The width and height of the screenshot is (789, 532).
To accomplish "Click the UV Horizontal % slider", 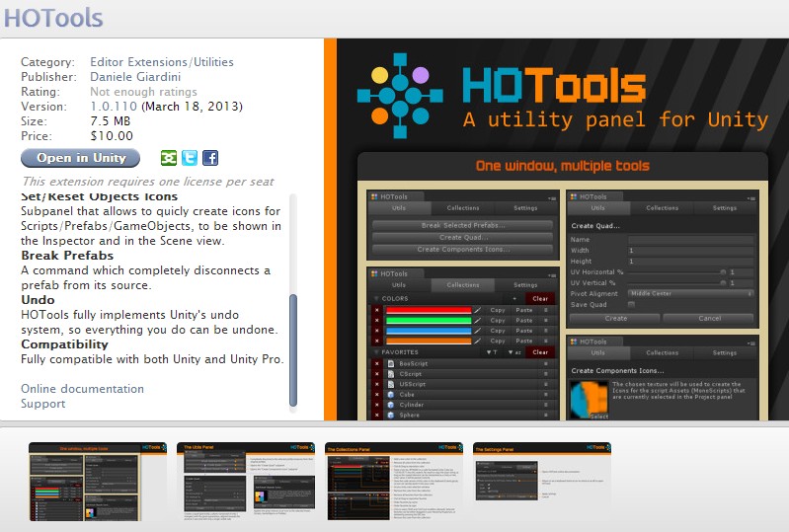I will 676,272.
